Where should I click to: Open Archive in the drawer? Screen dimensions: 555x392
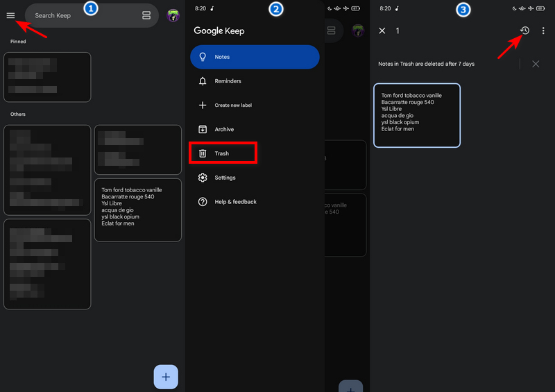pos(255,129)
